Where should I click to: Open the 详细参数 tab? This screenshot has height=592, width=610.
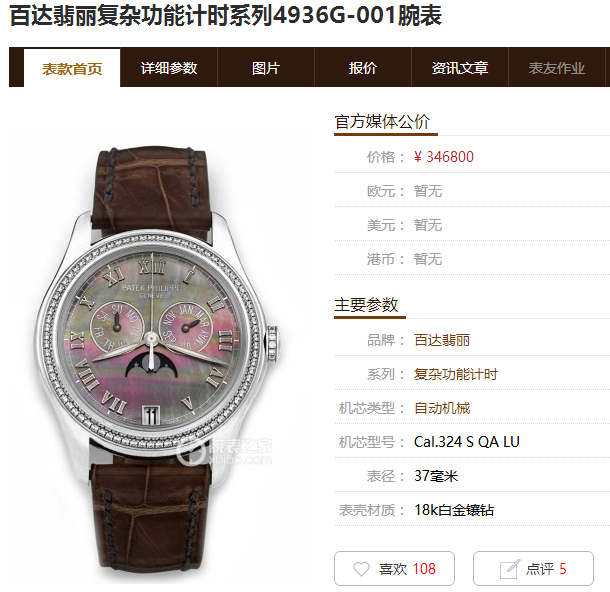169,68
